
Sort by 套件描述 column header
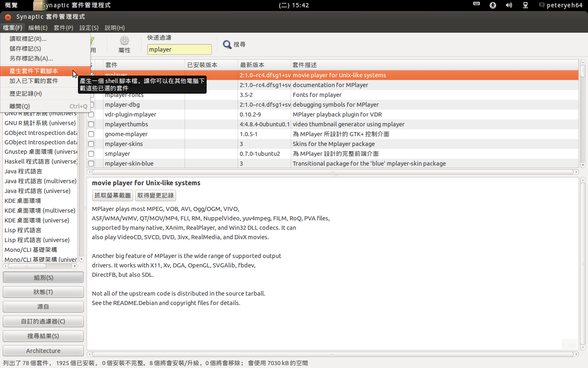(x=434, y=65)
